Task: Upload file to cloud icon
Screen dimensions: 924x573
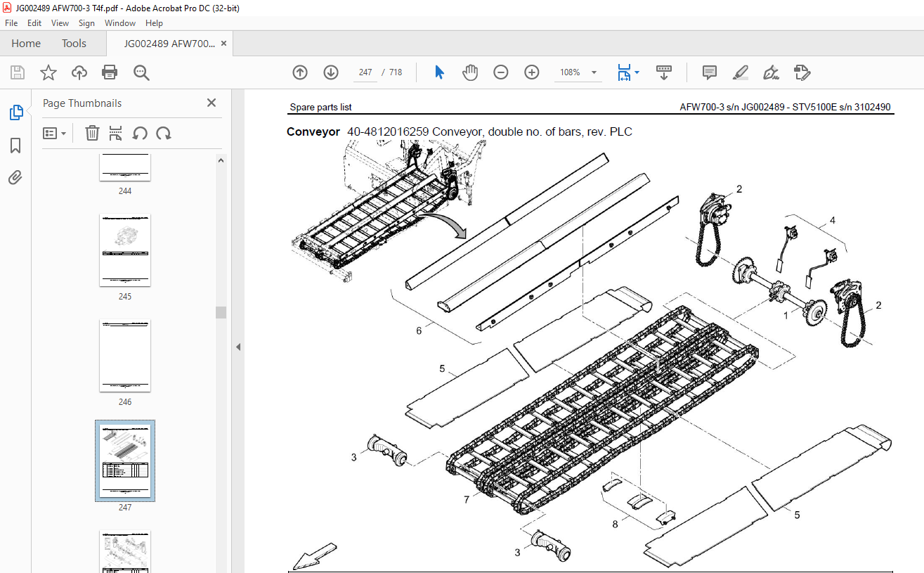Action: coord(79,72)
